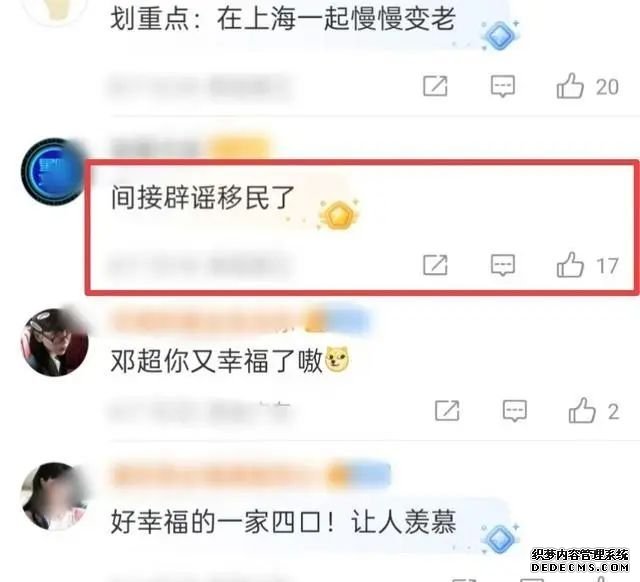Viewport: 640px width, 582px height.
Task: Open comment 划重点：在上海一起慢慢变老
Action: (283, 19)
